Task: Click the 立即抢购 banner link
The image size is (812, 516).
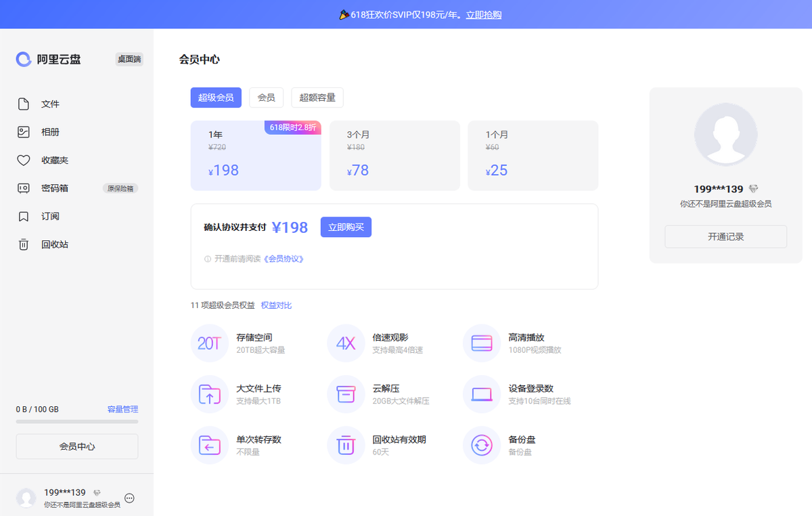Action: (x=483, y=15)
